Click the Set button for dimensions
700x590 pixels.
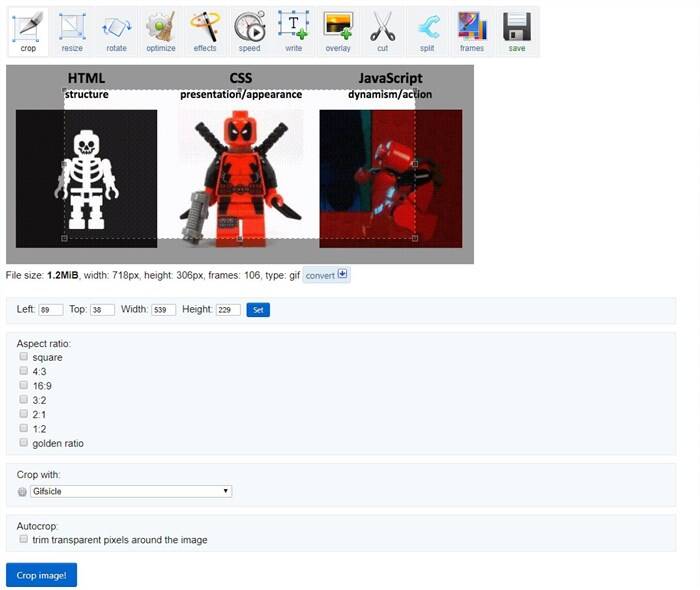(258, 310)
